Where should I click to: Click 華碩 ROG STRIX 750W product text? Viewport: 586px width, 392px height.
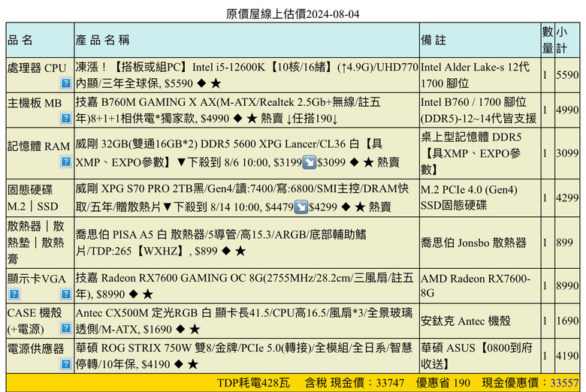click(x=243, y=356)
